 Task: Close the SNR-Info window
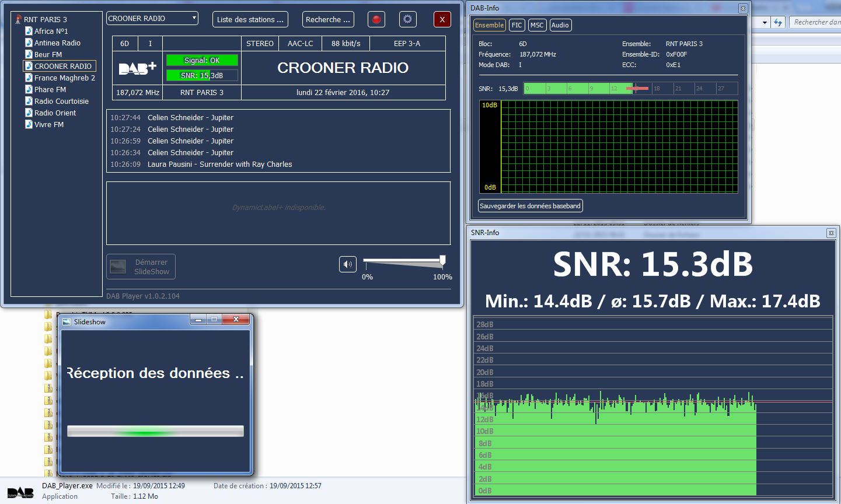click(x=831, y=233)
